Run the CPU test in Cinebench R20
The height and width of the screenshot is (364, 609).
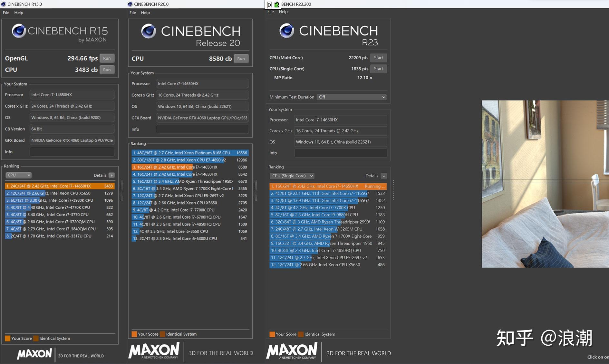click(x=241, y=59)
